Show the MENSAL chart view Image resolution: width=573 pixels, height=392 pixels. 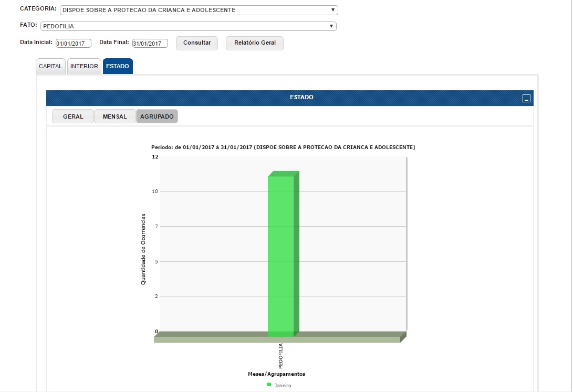[114, 116]
